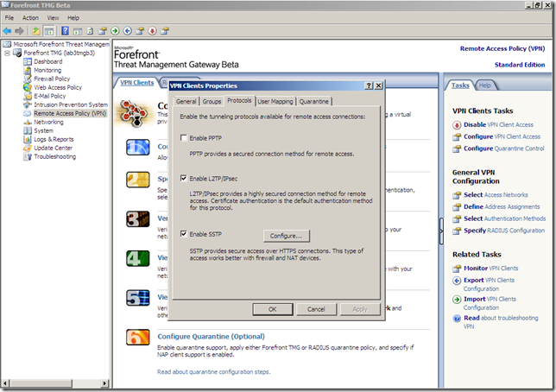556x392 pixels.
Task: Click Read about quarantine configuration steps link
Action: [x=214, y=372]
